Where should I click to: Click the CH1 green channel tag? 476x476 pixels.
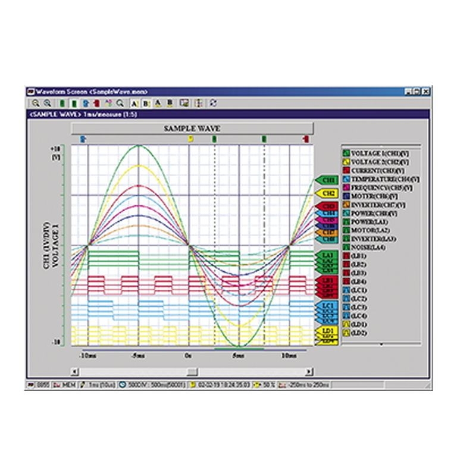click(327, 180)
